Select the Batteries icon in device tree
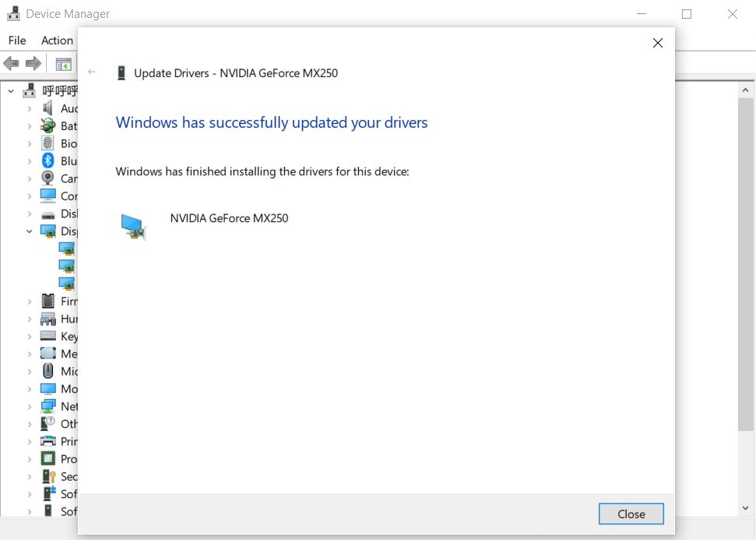 [47, 125]
